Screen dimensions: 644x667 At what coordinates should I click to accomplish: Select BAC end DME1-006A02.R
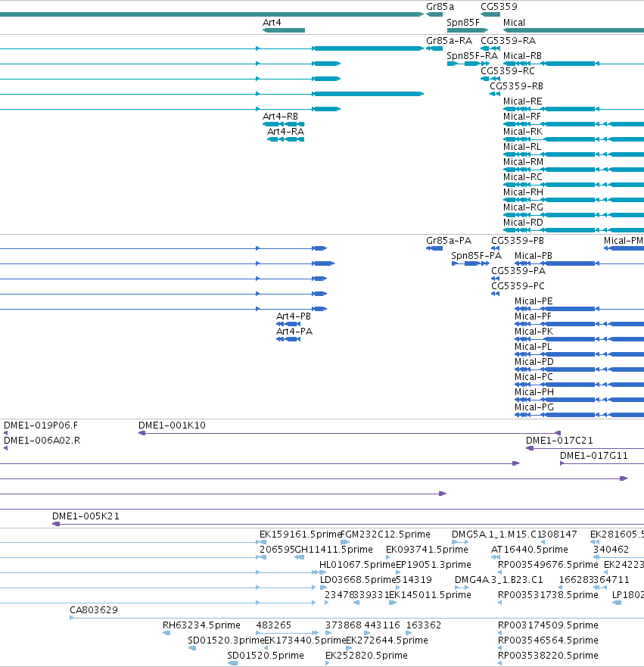42,441
